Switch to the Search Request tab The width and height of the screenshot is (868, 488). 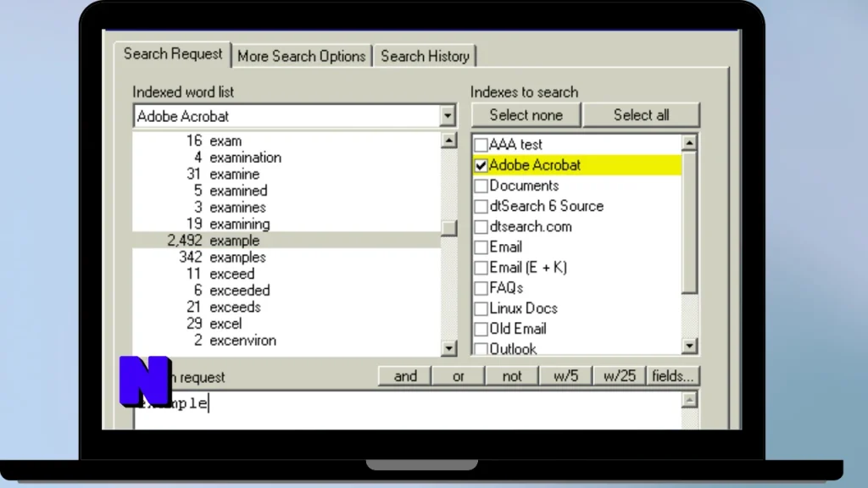pyautogui.click(x=173, y=54)
